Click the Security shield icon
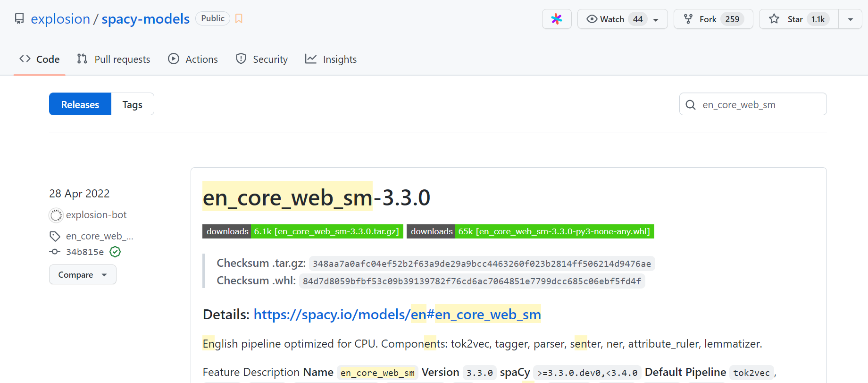 click(241, 59)
